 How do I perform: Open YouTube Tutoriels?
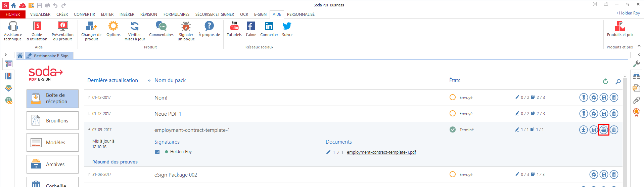[234, 29]
